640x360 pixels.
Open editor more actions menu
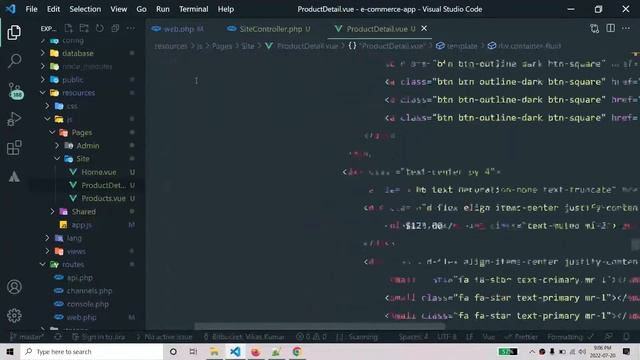(626, 28)
